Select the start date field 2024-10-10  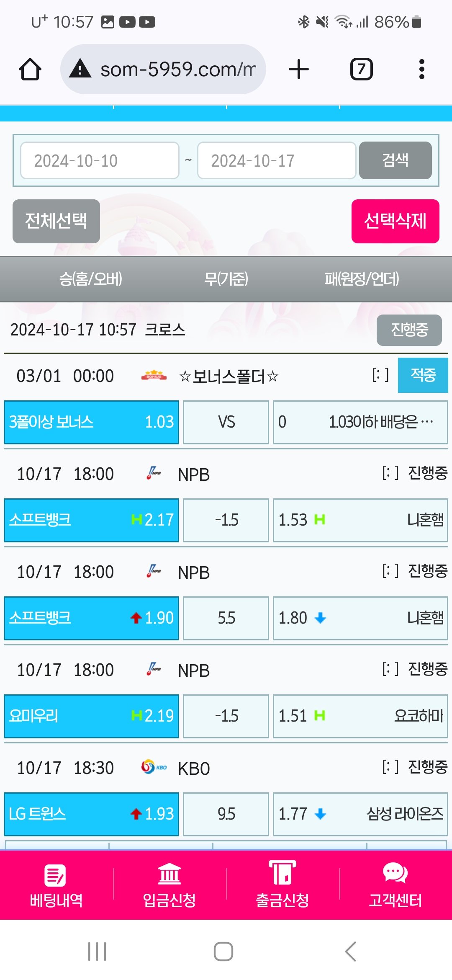(x=100, y=161)
